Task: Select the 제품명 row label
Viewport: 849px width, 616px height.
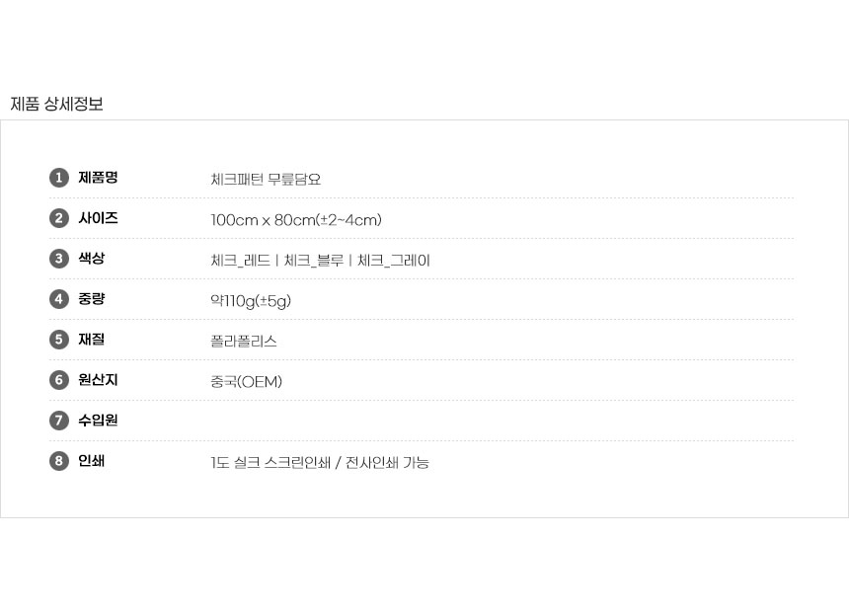Action: coord(98,178)
